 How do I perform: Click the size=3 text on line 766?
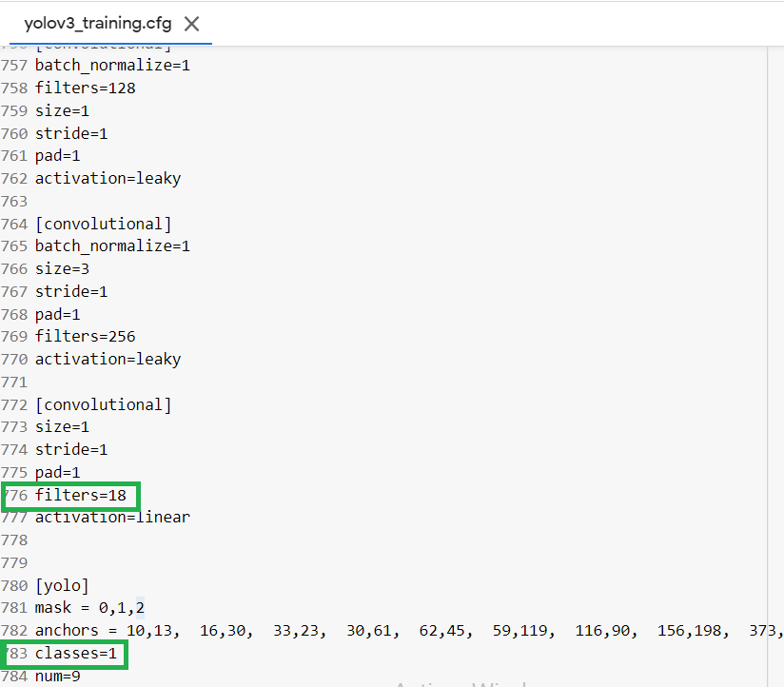(62, 268)
